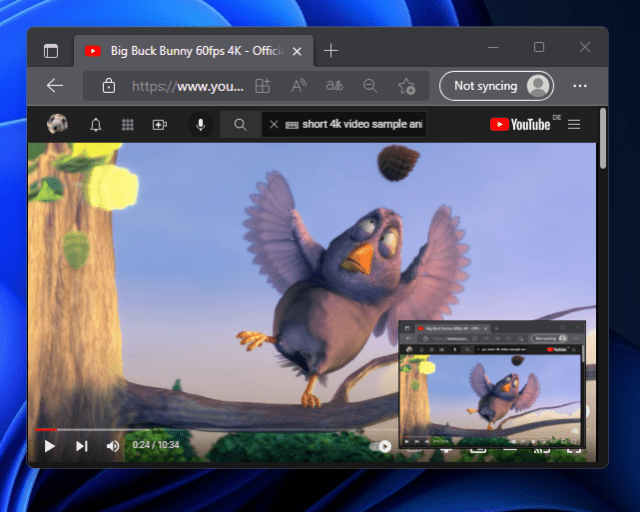
Task: Toggle the autoplay switch
Action: coord(380,446)
